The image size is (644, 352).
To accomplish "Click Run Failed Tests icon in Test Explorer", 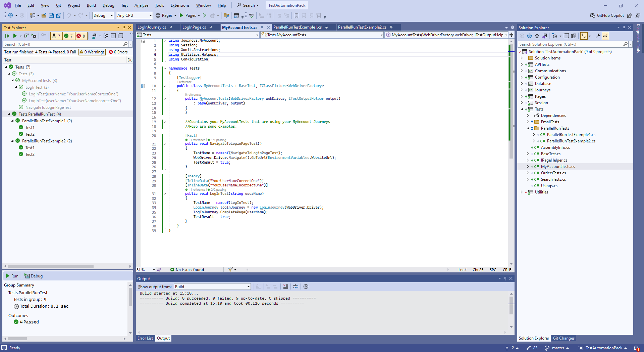I will [34, 36].
